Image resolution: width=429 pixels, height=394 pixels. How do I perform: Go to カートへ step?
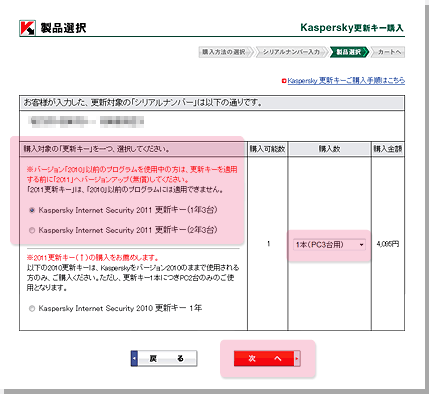point(388,52)
